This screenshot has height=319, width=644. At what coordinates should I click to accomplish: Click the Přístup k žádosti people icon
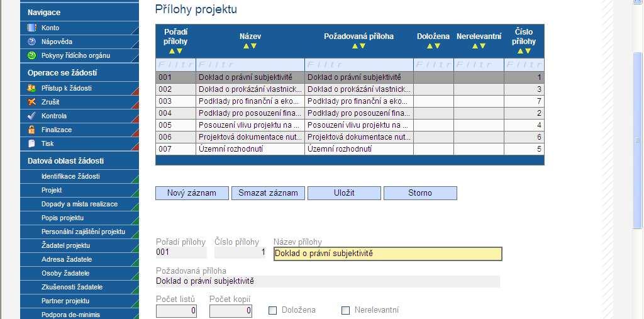tap(31, 88)
